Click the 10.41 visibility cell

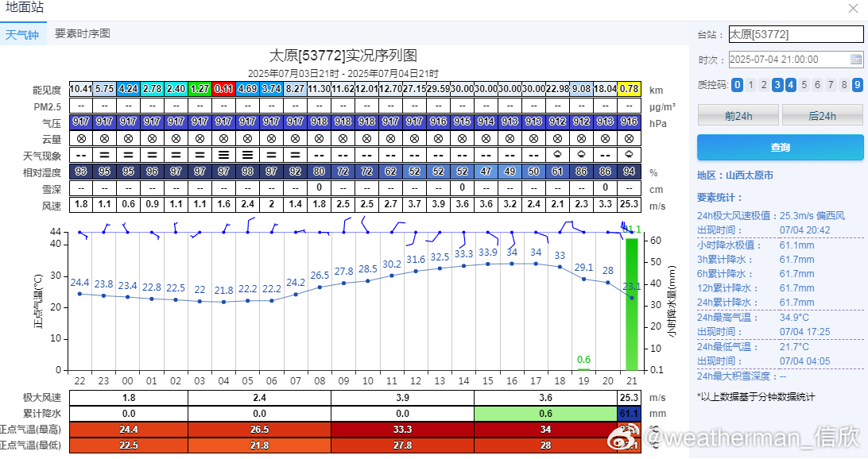tap(81, 88)
